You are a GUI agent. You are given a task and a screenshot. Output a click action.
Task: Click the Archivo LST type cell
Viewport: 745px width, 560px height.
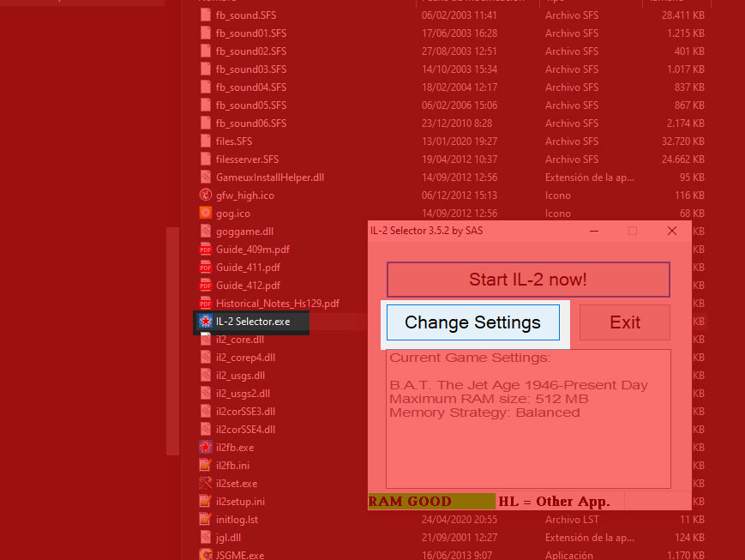572,520
